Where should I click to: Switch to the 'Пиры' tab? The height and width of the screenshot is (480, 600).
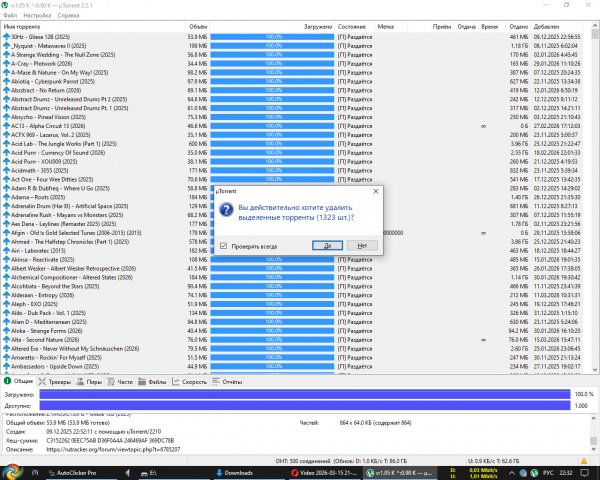(92, 381)
